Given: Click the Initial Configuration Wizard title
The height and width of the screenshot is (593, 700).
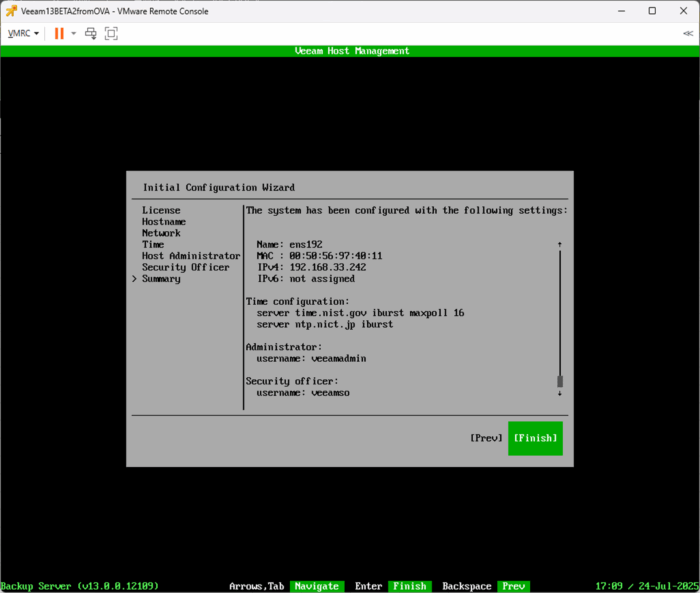Looking at the screenshot, I should point(219,188).
